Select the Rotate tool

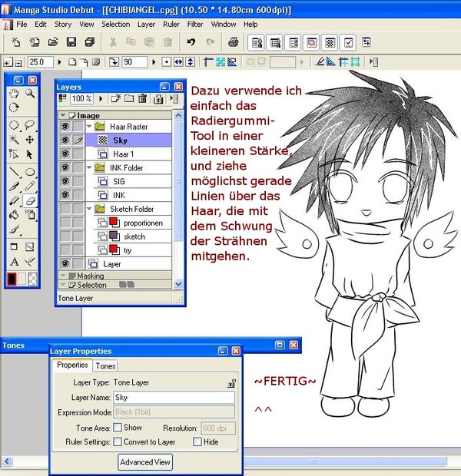pyautogui.click(x=14, y=107)
